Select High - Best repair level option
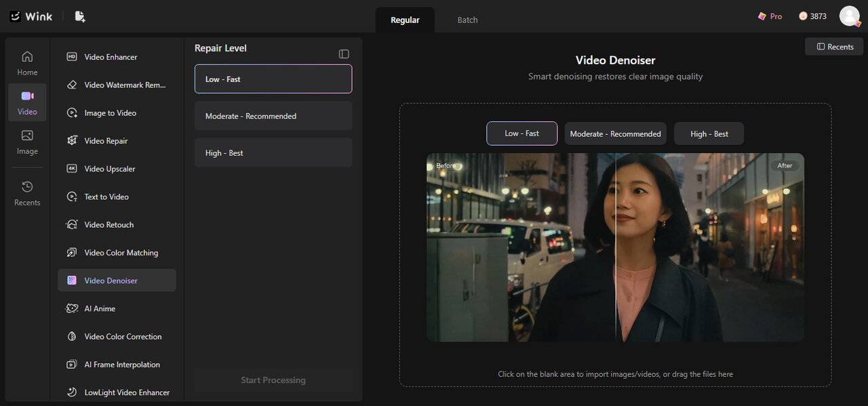Viewport: 868px width, 406px height. [273, 153]
